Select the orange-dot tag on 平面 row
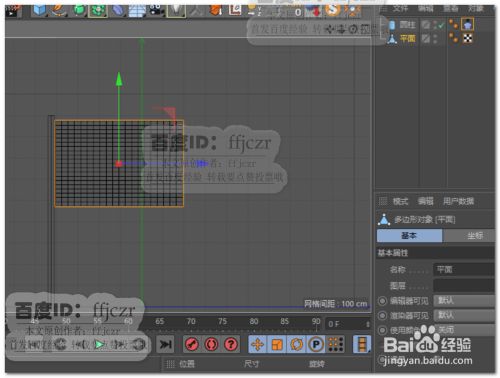This screenshot has width=500, height=378. coord(453,38)
